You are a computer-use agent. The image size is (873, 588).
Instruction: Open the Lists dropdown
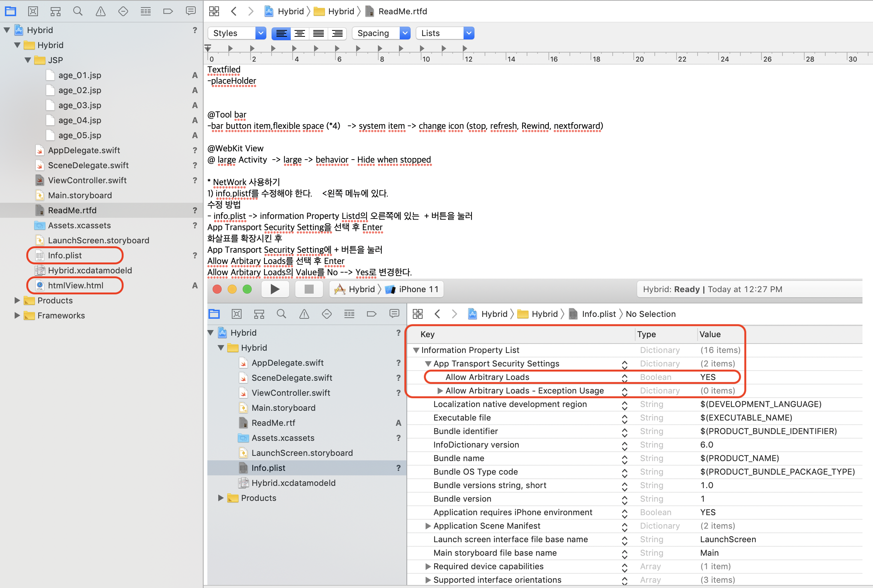pyautogui.click(x=445, y=33)
